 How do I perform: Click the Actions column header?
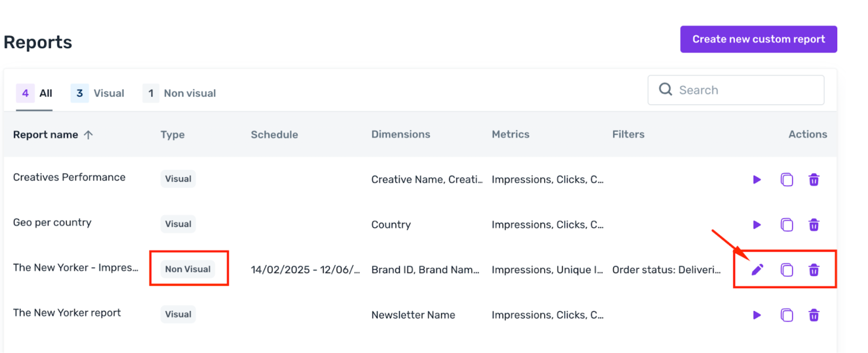tap(808, 134)
